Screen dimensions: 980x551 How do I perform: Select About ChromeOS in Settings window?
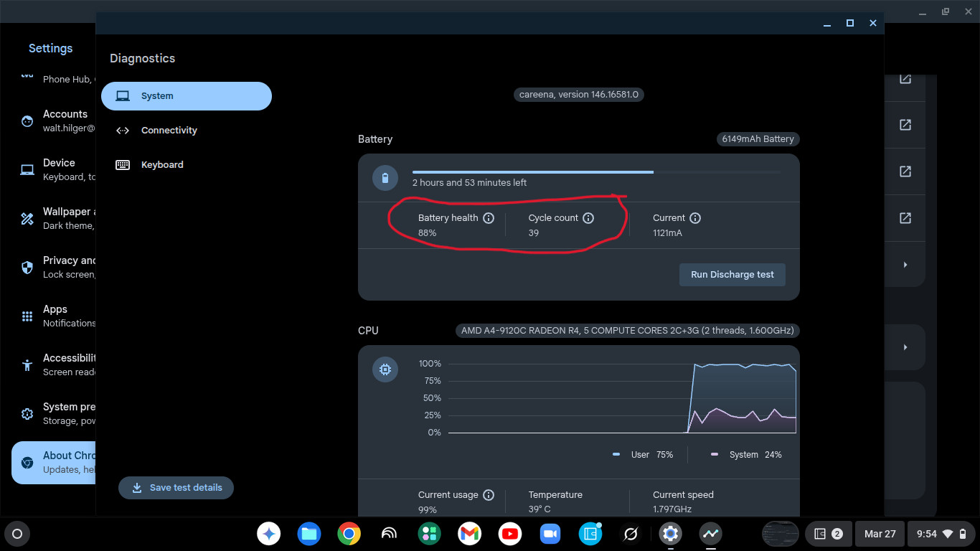coord(54,463)
